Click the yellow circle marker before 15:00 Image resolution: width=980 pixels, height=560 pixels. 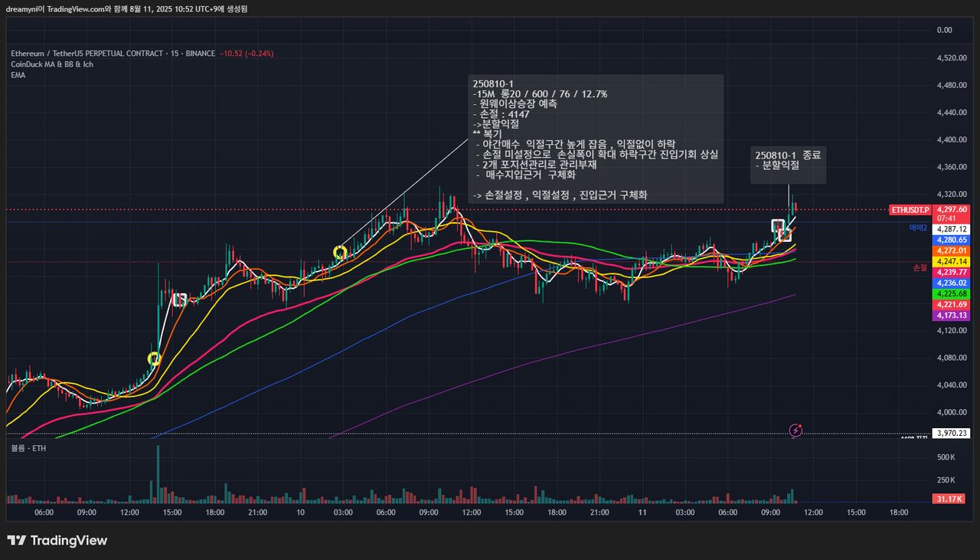pos(154,359)
